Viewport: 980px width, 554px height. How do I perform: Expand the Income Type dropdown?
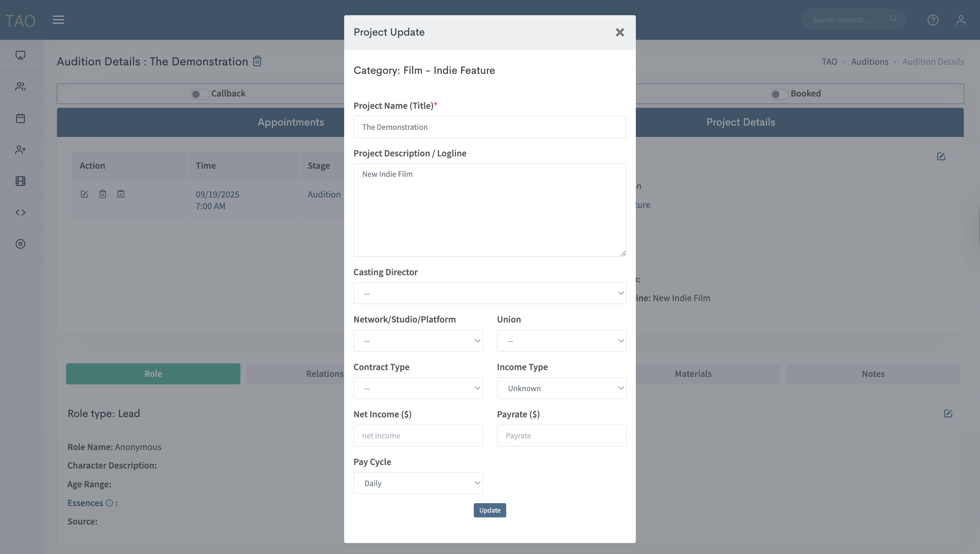point(561,388)
